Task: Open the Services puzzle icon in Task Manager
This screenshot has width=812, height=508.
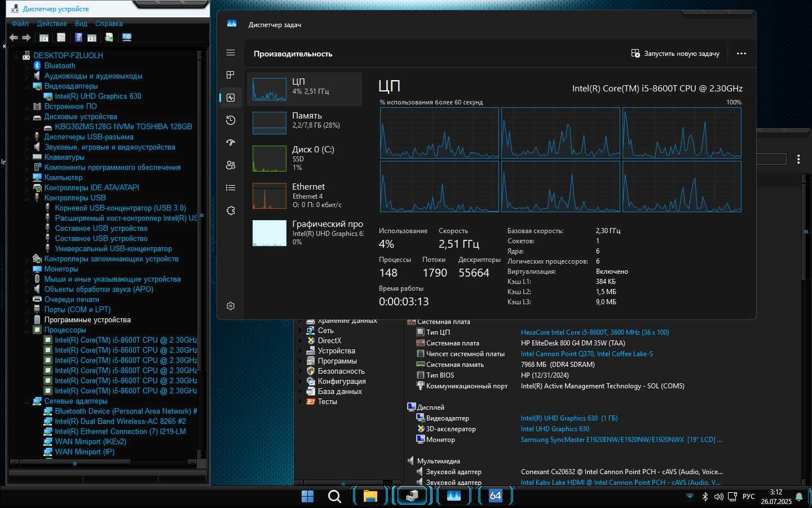Action: tap(231, 211)
